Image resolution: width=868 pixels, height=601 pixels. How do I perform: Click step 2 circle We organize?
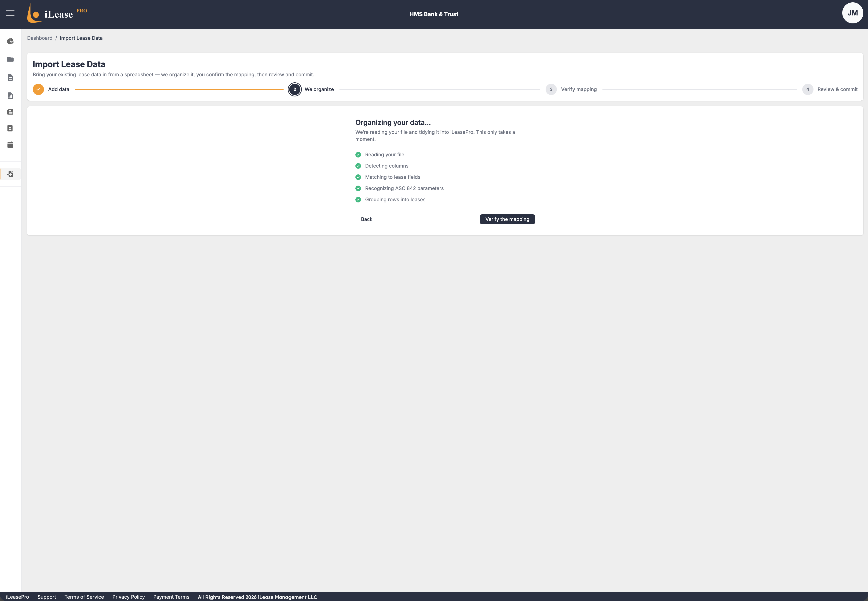[295, 89]
